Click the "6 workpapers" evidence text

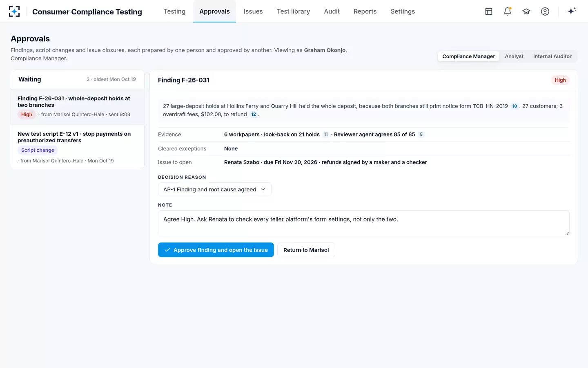[242, 135]
